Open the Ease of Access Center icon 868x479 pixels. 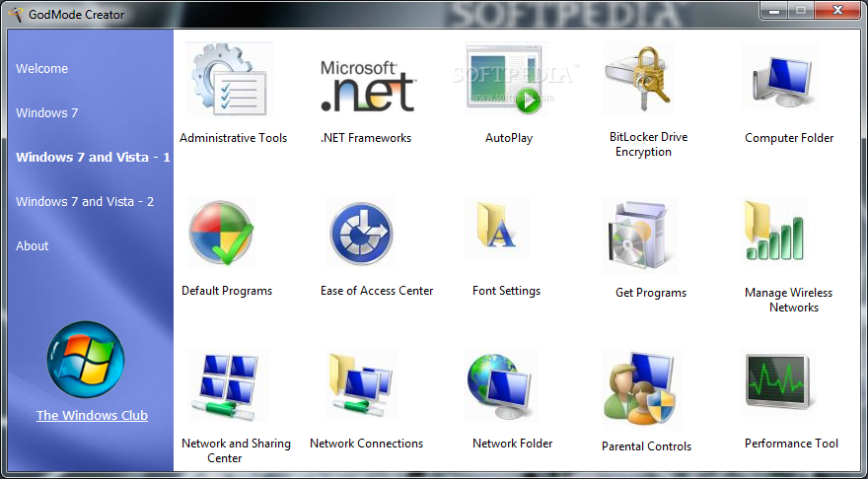coord(361,232)
